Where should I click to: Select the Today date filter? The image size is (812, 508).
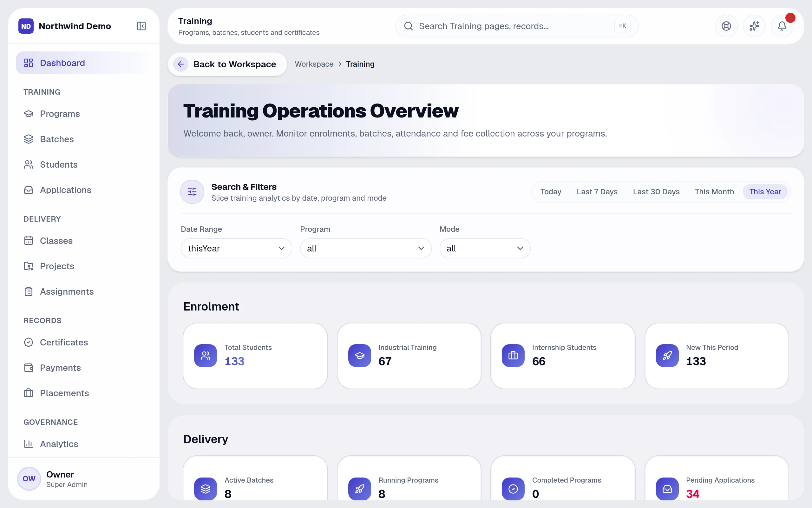coord(551,191)
